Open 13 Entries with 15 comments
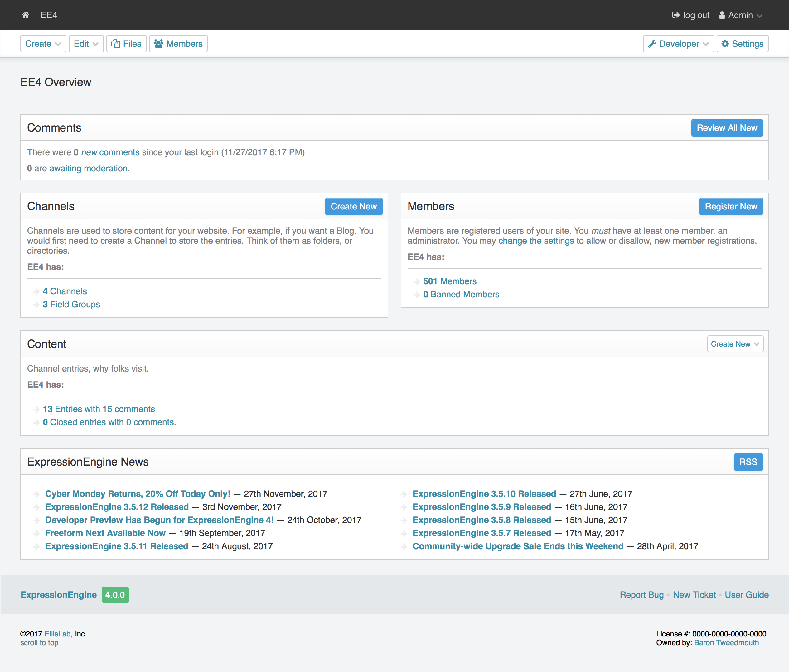 click(99, 409)
